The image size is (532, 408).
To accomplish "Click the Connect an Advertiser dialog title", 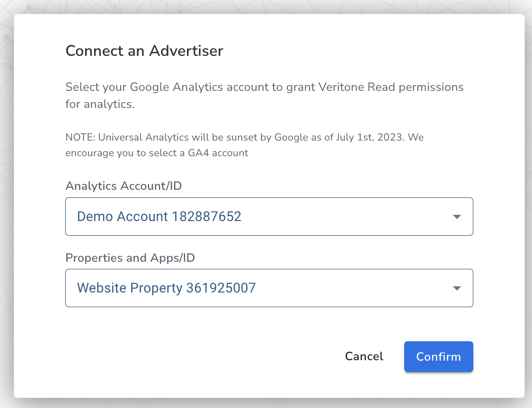I will click(144, 51).
